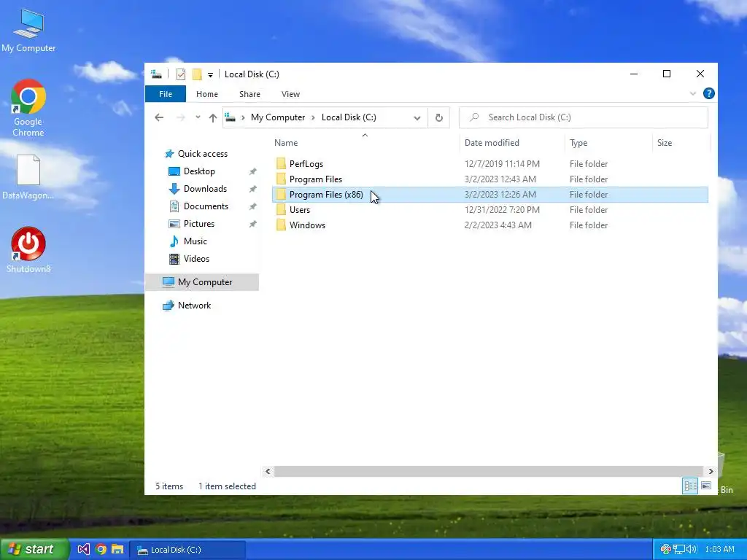Screen dimensions: 747x560
Task: Switch to Large icons view layout button
Action: click(706, 486)
